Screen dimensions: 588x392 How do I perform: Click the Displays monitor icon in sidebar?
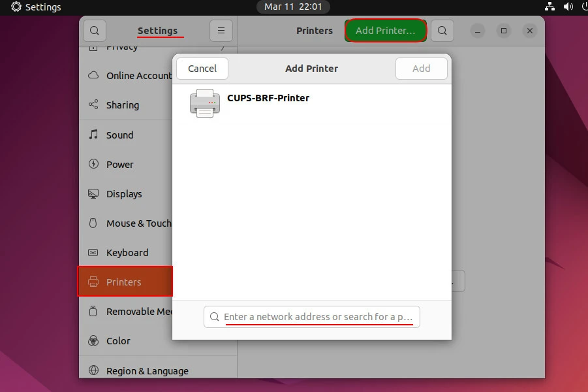[93, 194]
